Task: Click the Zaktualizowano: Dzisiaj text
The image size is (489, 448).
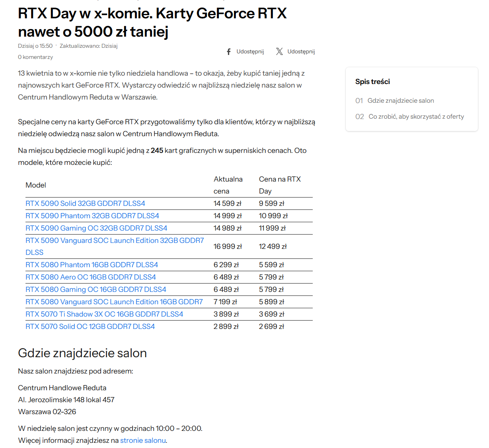Action: coord(89,46)
